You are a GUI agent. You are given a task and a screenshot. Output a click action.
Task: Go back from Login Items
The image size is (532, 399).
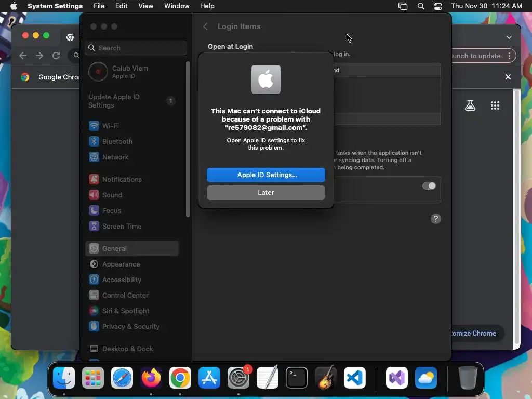[x=205, y=26]
